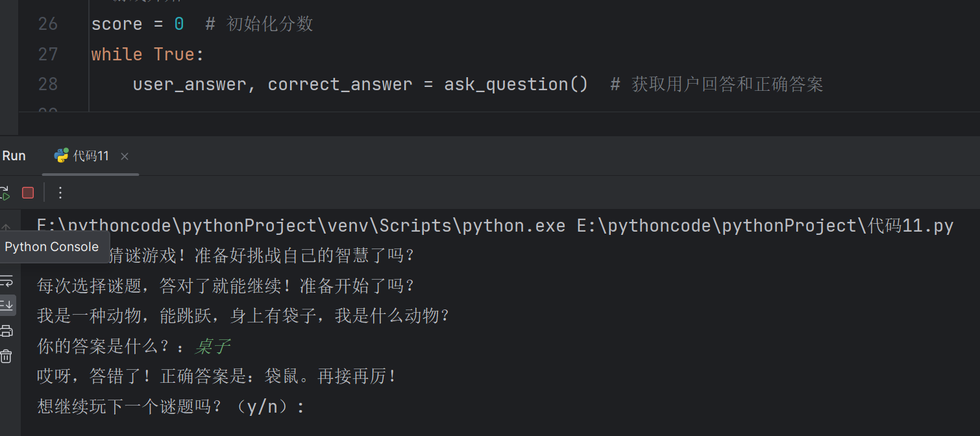This screenshot has height=436, width=980.
Task: Click the up arrow in console sidebar
Action: coord(6,228)
